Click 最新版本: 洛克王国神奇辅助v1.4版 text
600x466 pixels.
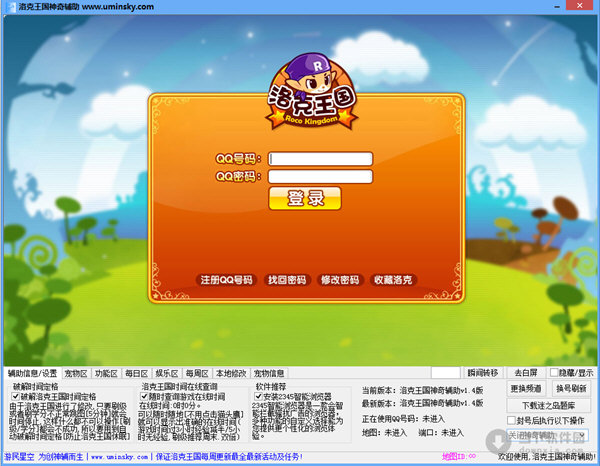pyautogui.click(x=422, y=403)
